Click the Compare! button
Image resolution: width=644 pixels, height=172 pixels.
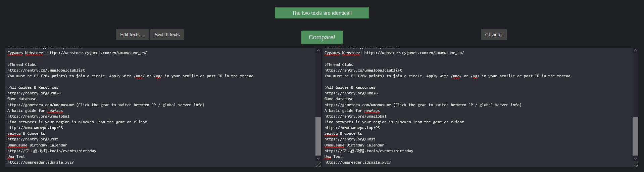(x=322, y=37)
